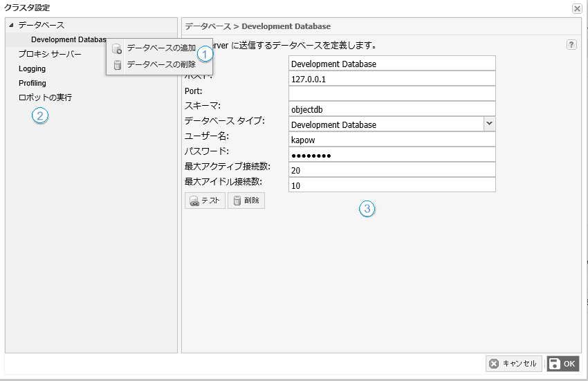Screen dimensions: 588x381
Task: Click the add database icon in context menu
Action: coord(117,48)
